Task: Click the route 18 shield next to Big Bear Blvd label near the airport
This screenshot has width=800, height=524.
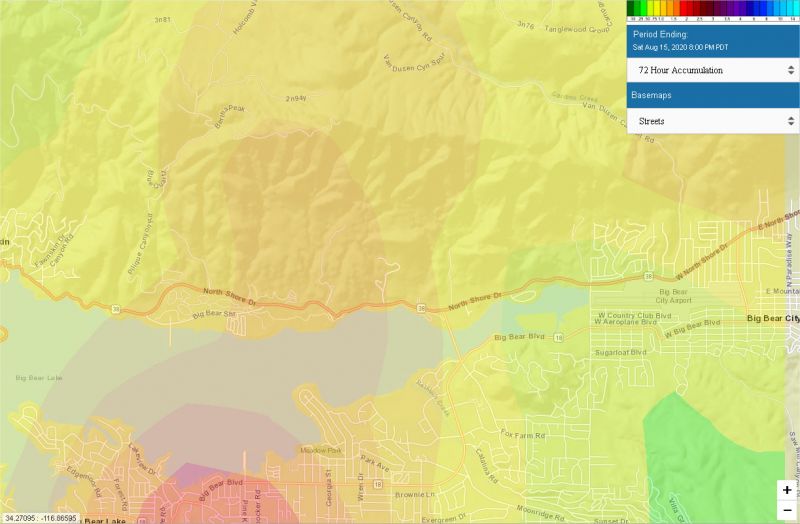Action: tap(559, 338)
